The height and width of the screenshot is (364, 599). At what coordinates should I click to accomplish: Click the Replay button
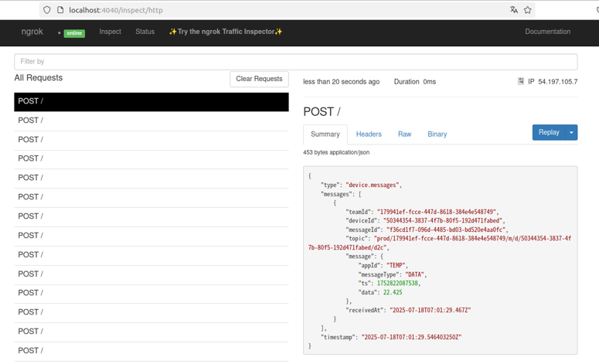coord(549,132)
